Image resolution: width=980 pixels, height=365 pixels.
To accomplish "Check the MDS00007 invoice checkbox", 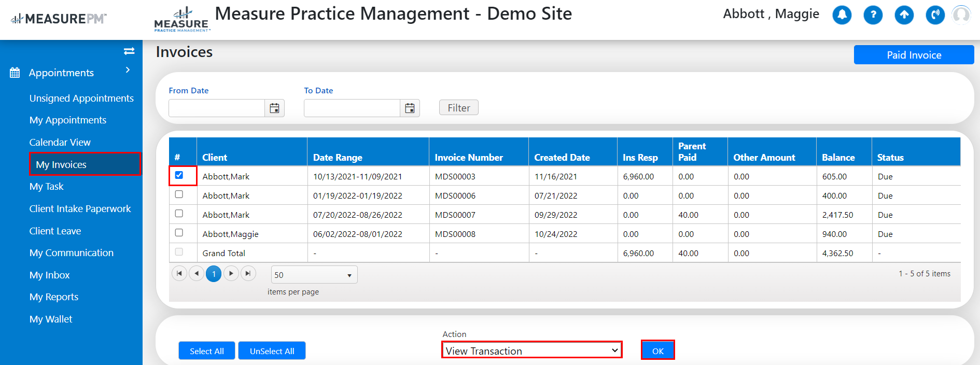I will tap(179, 213).
